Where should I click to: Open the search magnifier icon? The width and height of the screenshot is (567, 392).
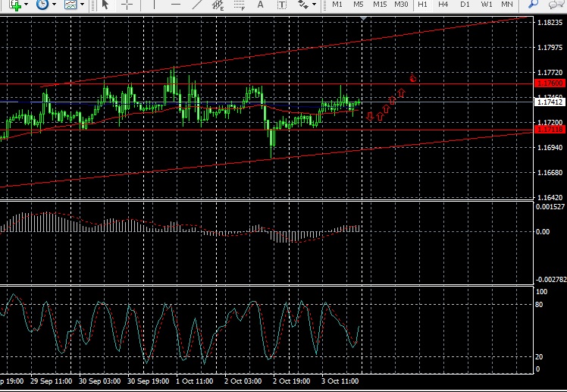(533, 5)
